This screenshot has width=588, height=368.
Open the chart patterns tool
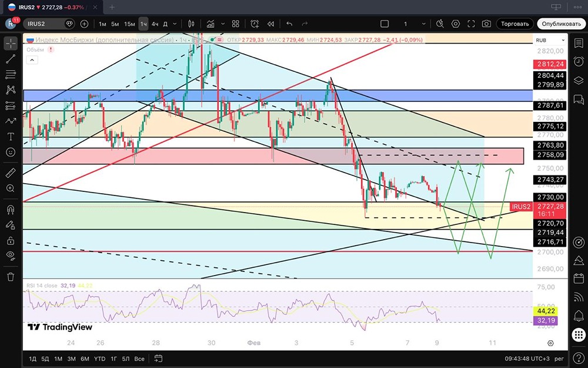[x=11, y=89]
